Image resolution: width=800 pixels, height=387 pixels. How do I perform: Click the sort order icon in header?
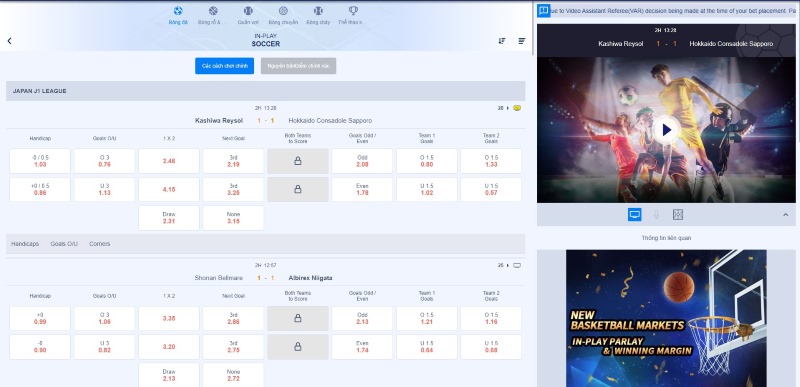pos(502,41)
